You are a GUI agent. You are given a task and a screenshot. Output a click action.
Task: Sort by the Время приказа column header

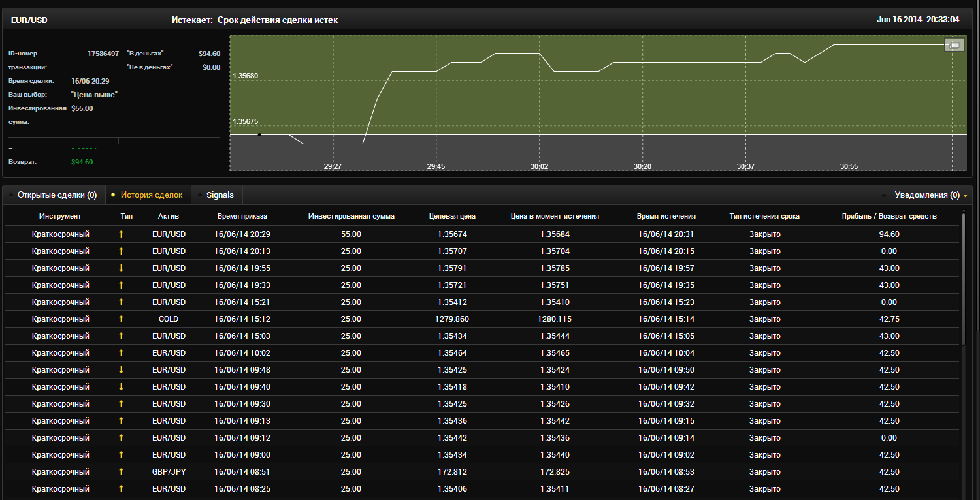coord(242,216)
